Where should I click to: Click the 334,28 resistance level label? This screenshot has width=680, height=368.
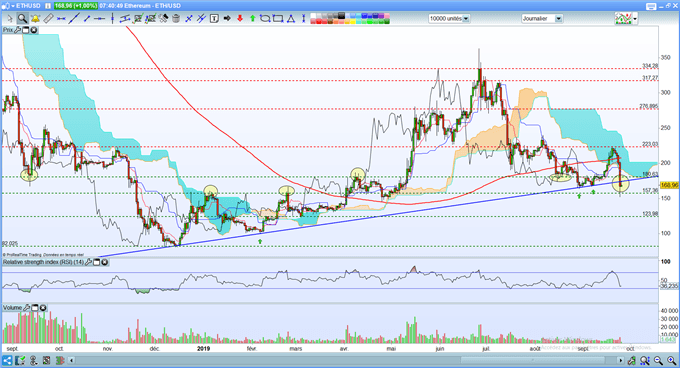coord(650,66)
